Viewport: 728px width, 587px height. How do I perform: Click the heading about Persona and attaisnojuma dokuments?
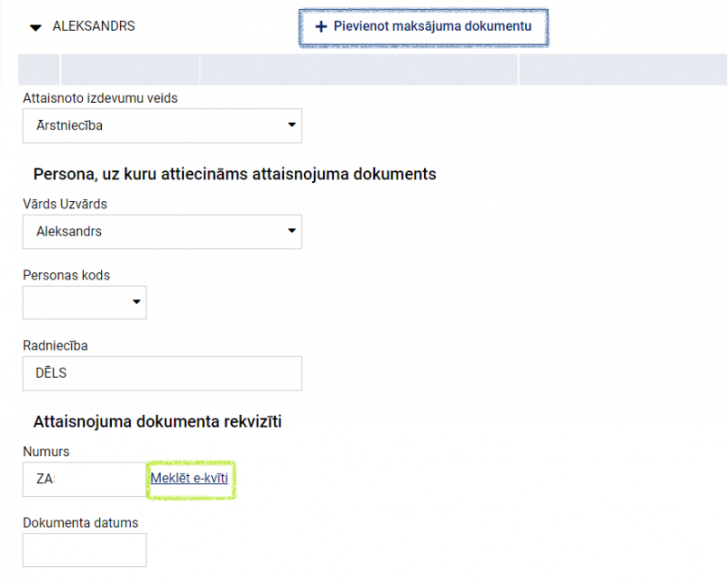[235, 174]
